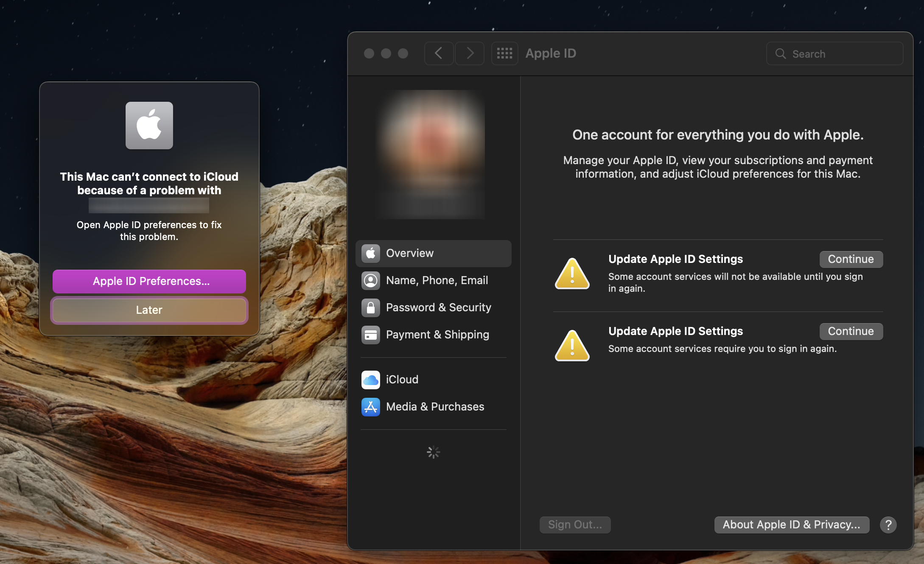Show all preferences with grid icon

(x=504, y=53)
